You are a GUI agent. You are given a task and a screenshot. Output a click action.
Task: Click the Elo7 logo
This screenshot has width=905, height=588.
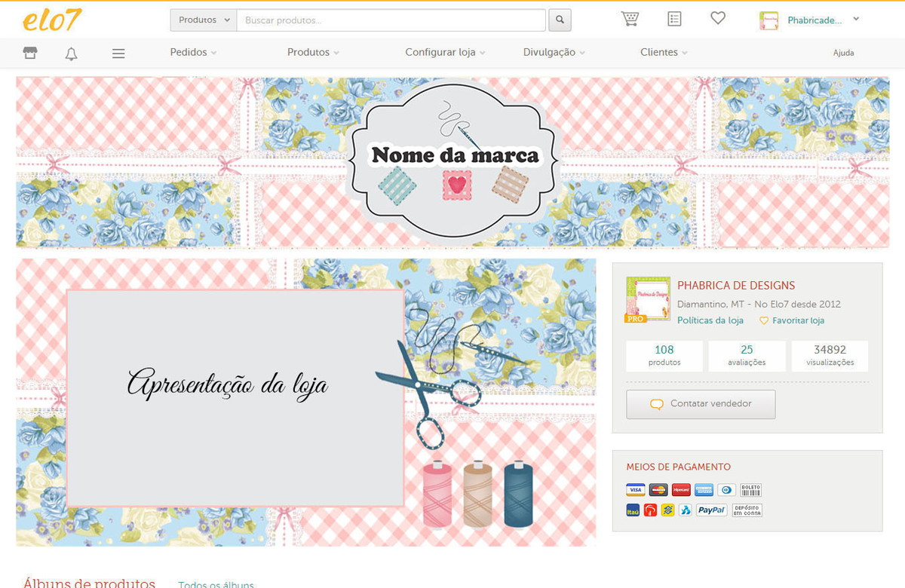[x=51, y=20]
